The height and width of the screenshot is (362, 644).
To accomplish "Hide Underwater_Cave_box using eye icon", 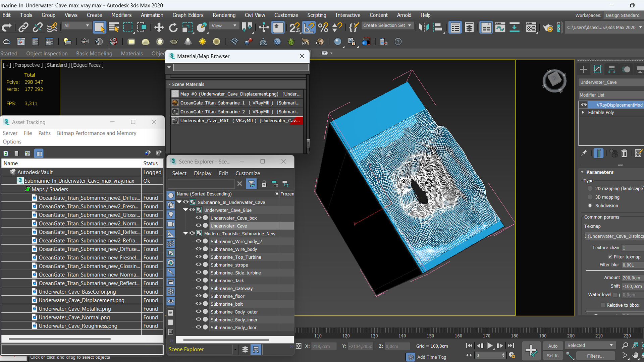I will 199,218.
